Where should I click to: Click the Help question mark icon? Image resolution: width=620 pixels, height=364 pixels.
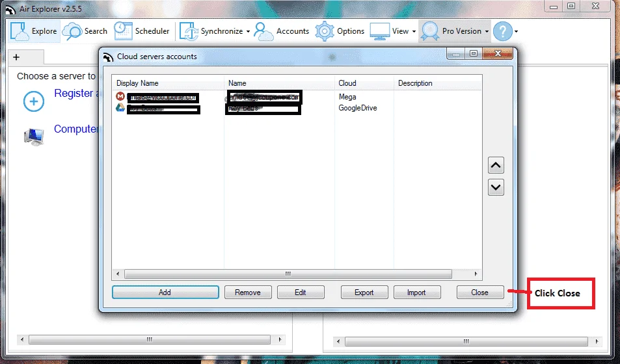pyautogui.click(x=503, y=31)
